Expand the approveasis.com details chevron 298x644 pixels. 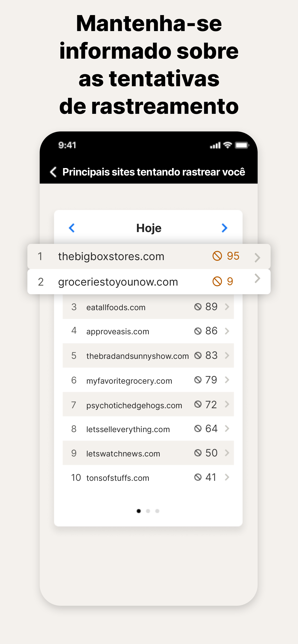(227, 331)
